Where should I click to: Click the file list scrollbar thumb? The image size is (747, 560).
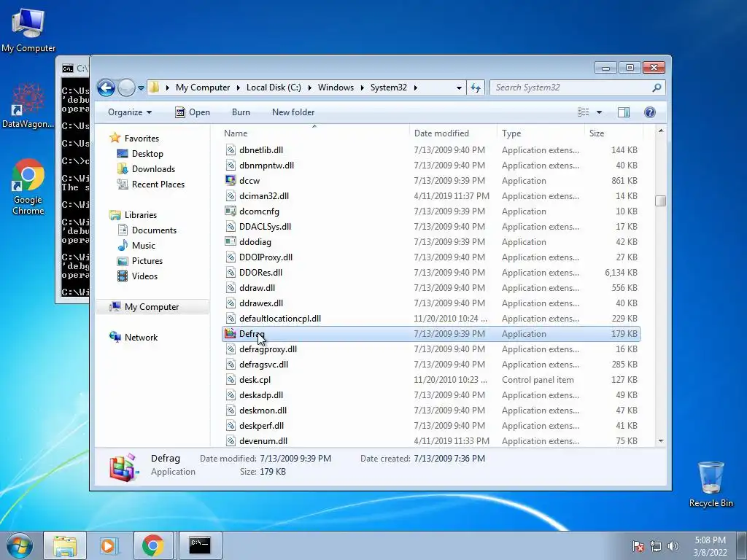click(660, 201)
